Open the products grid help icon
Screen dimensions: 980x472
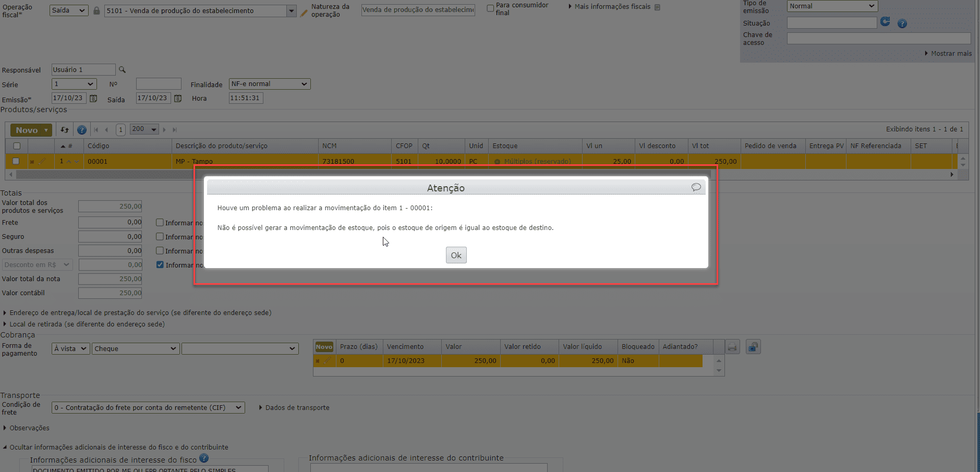click(82, 130)
